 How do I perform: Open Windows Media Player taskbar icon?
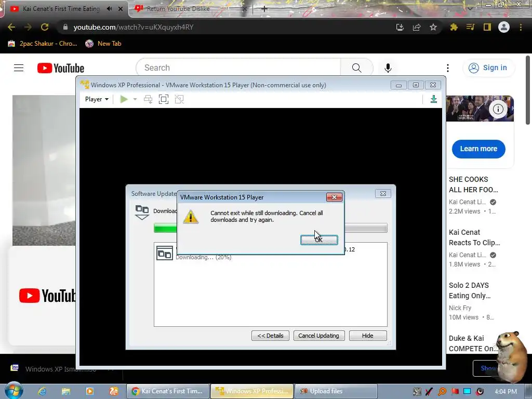[89, 391]
